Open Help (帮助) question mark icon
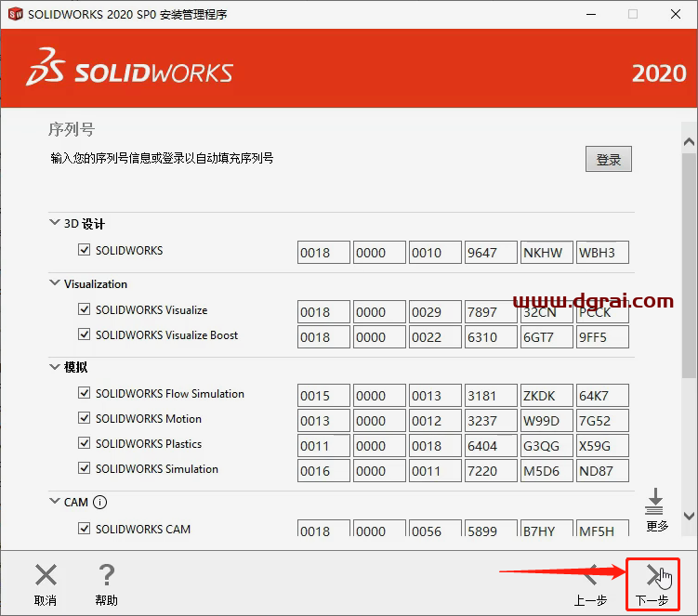This screenshot has width=698, height=616. coord(106,574)
